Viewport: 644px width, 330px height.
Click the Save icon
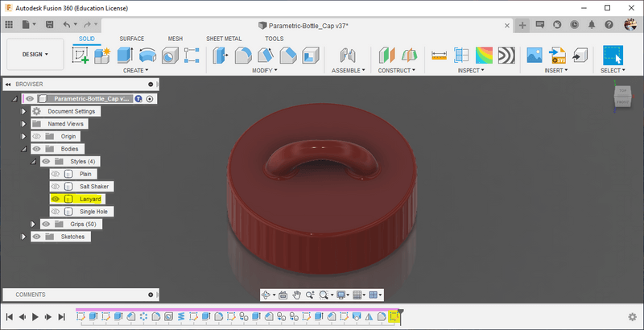pyautogui.click(x=49, y=25)
